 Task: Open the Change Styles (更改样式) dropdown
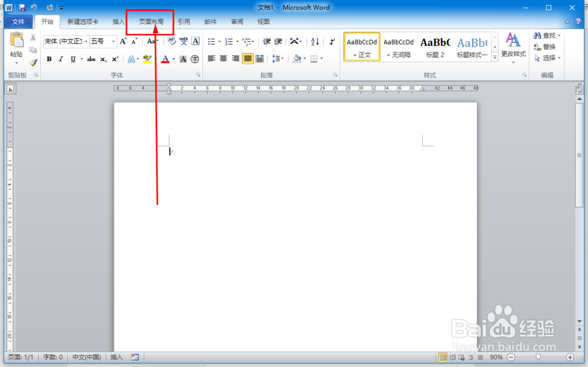[513, 48]
